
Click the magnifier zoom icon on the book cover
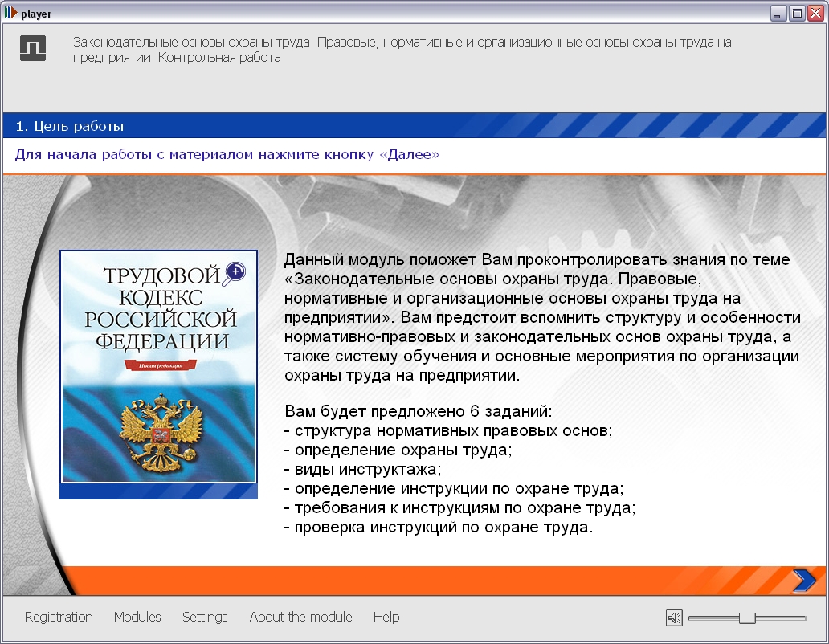(x=235, y=273)
